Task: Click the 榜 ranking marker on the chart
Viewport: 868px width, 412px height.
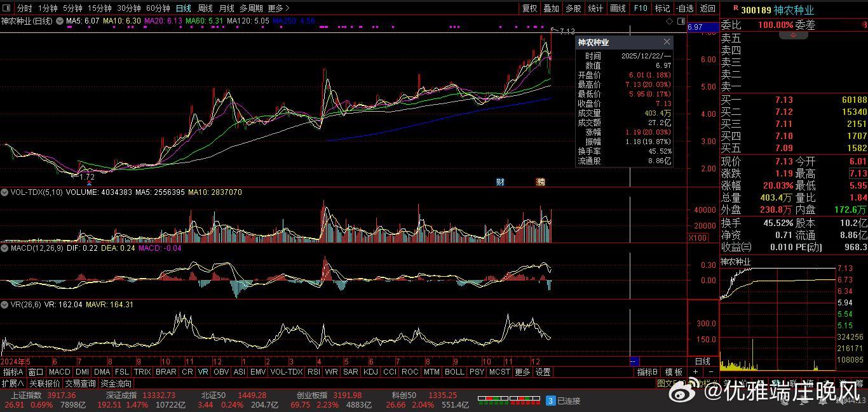Action: click(541, 182)
